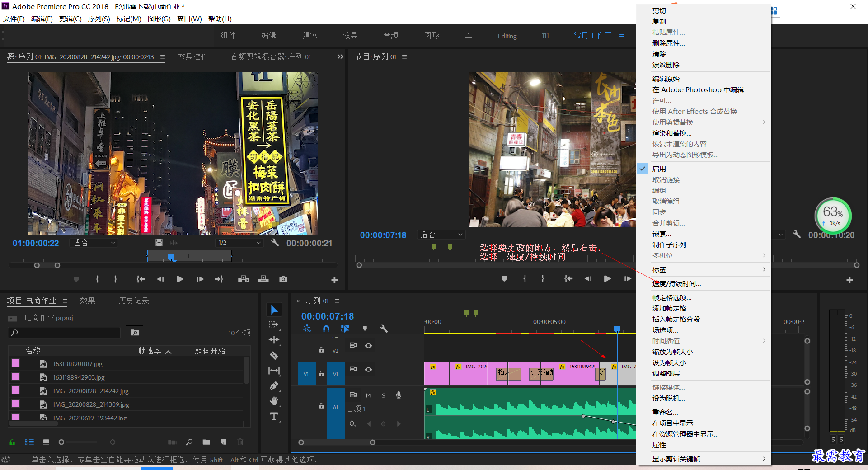Screen dimensions: 868x470
Task: Toggle snap in the timeline
Action: [326, 329]
